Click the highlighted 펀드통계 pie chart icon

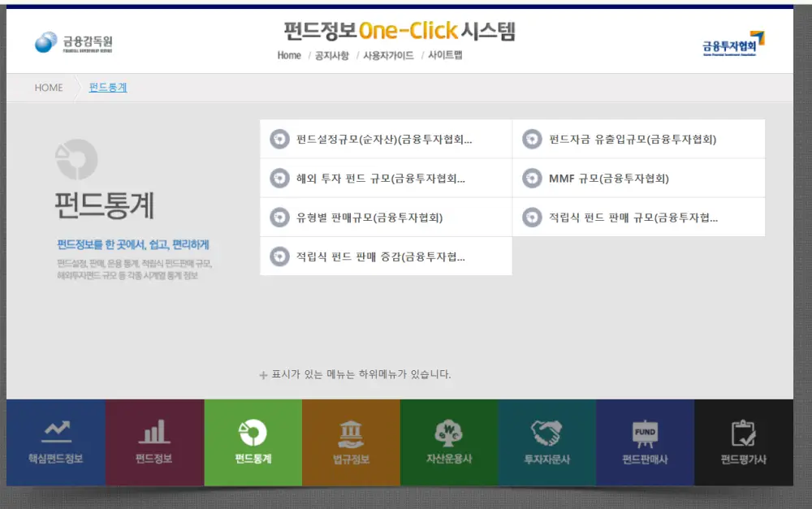[253, 432]
